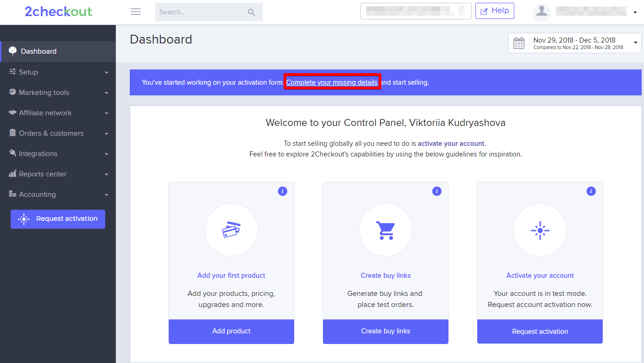Expand the Accounting menu arrow
The width and height of the screenshot is (644, 363).
click(107, 195)
